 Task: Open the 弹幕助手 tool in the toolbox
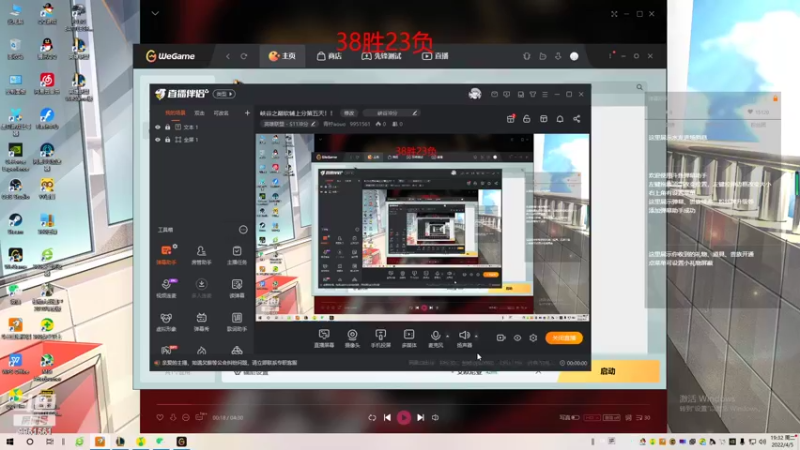[166, 255]
